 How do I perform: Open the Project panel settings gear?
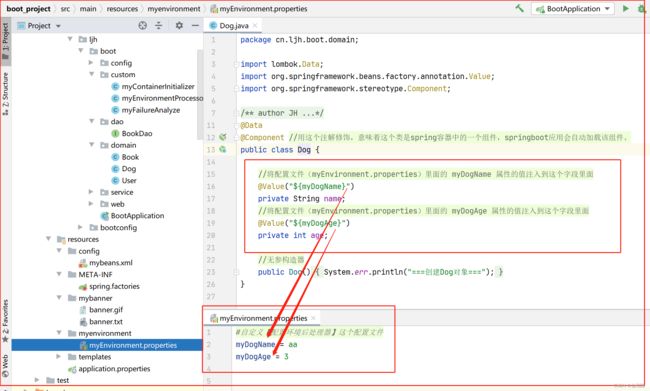pos(179,26)
